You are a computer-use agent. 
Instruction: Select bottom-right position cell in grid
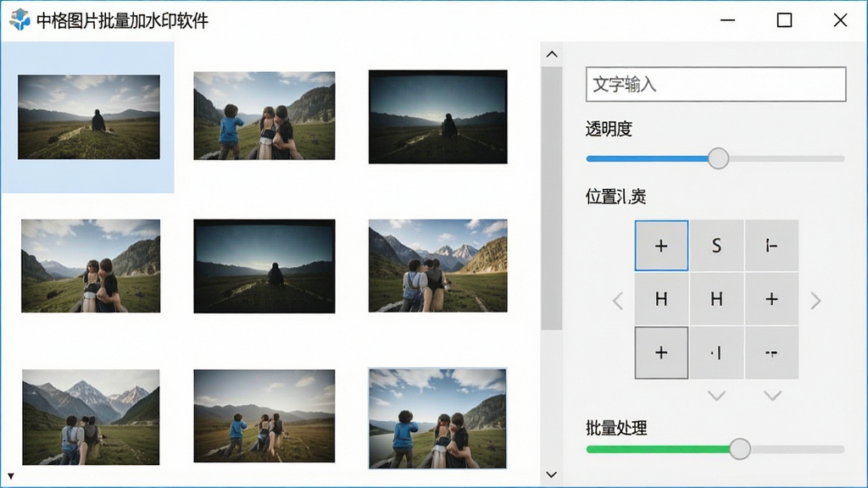point(771,352)
